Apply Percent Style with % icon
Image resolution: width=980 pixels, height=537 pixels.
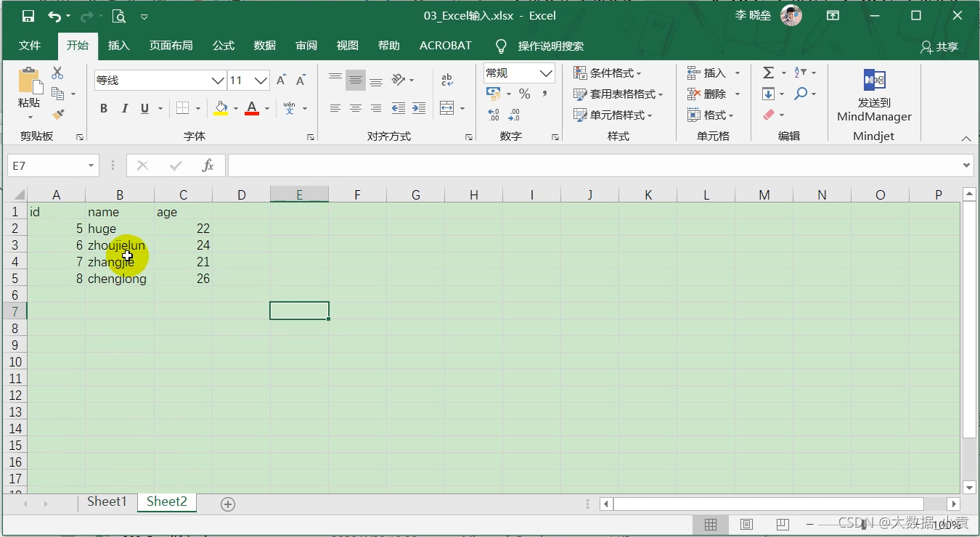524,94
